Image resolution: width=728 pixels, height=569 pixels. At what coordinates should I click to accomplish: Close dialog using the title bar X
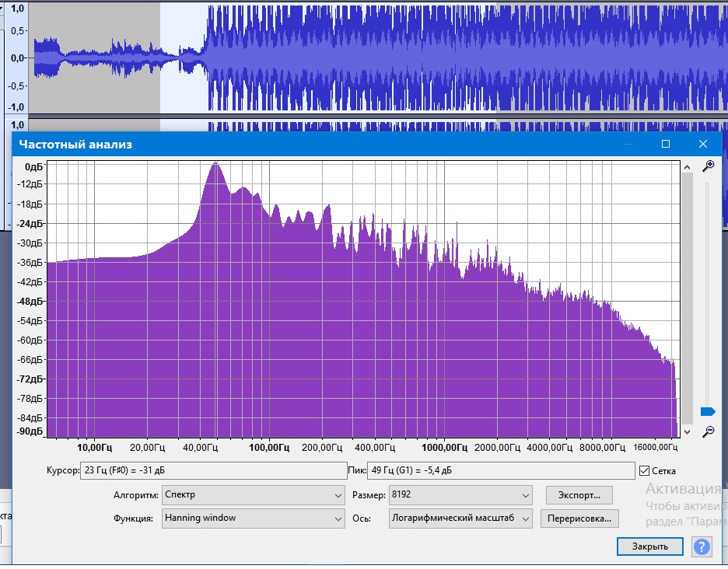pyautogui.click(x=703, y=144)
